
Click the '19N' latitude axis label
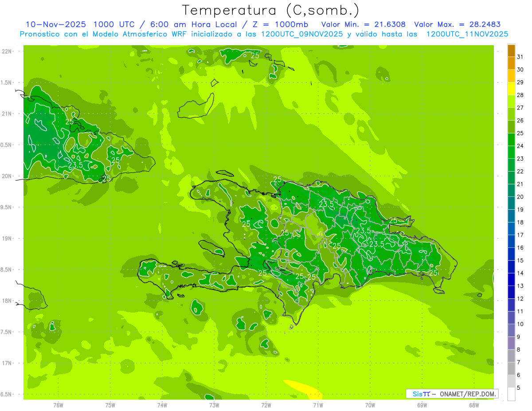pos(7,239)
